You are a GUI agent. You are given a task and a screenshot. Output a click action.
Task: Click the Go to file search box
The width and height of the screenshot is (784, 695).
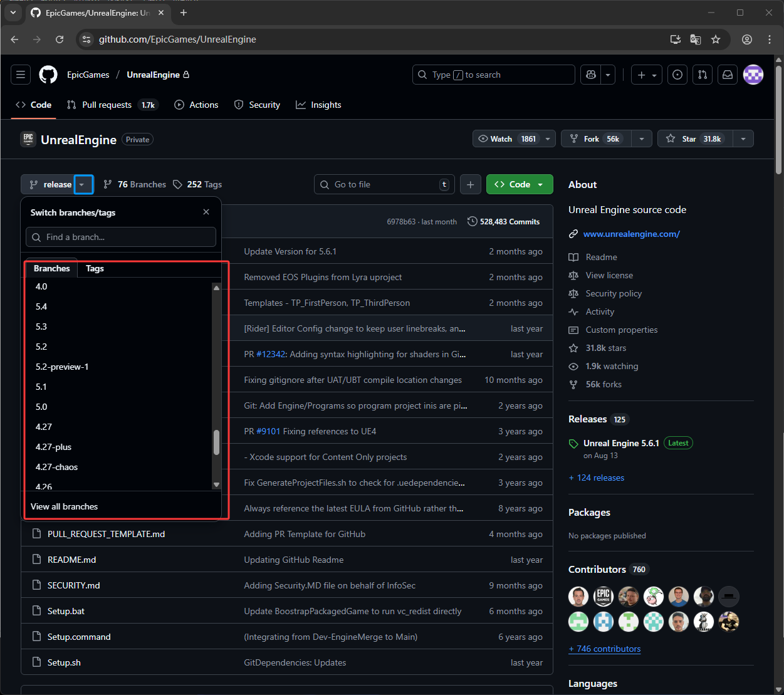[x=384, y=184]
